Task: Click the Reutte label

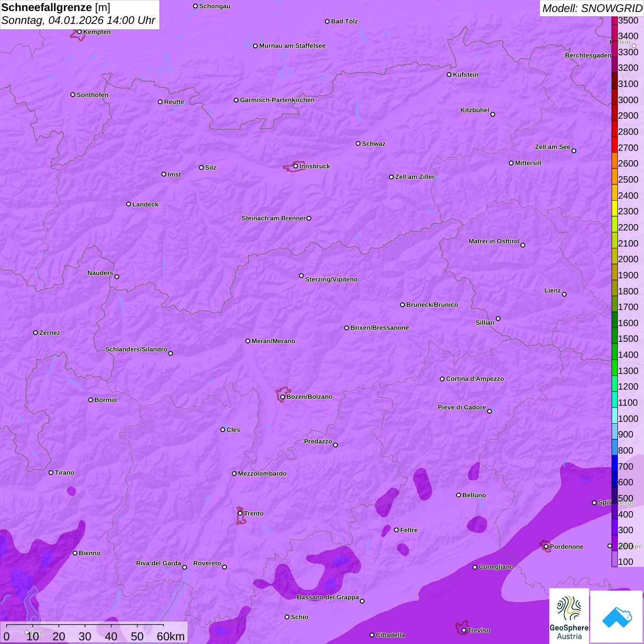Action: 174,102
